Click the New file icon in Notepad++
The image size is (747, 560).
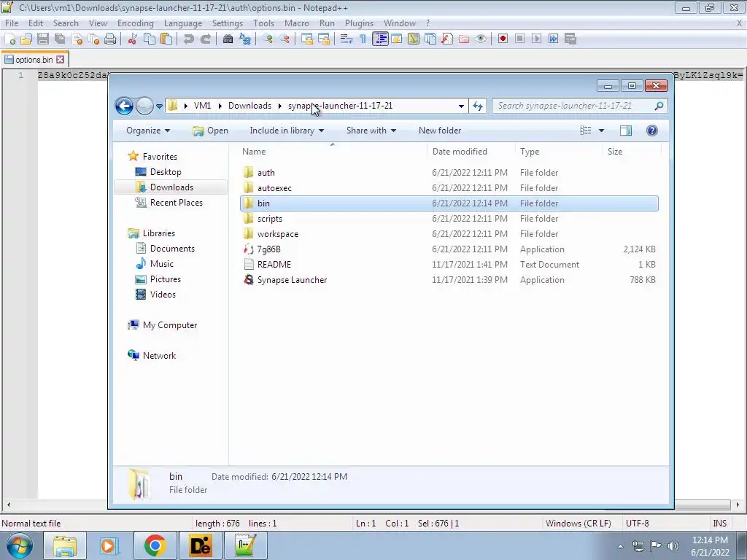[x=9, y=39]
